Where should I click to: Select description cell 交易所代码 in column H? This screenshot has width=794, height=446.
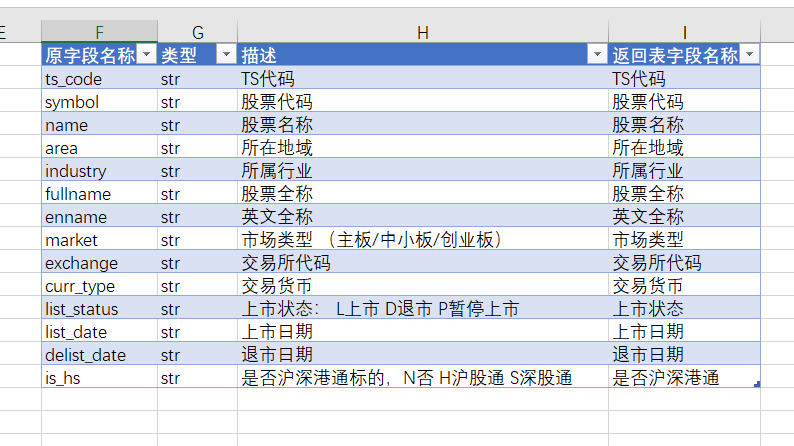(423, 263)
